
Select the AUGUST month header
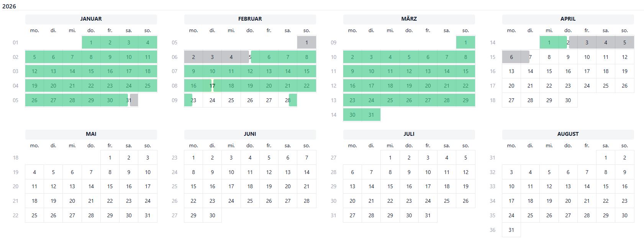568,134
